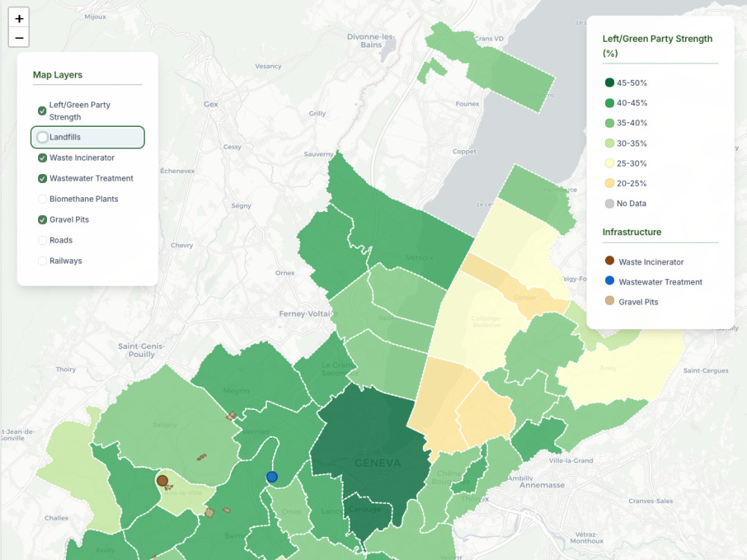The height and width of the screenshot is (560, 747).
Task: Click the 35-40% legend swatch
Action: coord(610,123)
